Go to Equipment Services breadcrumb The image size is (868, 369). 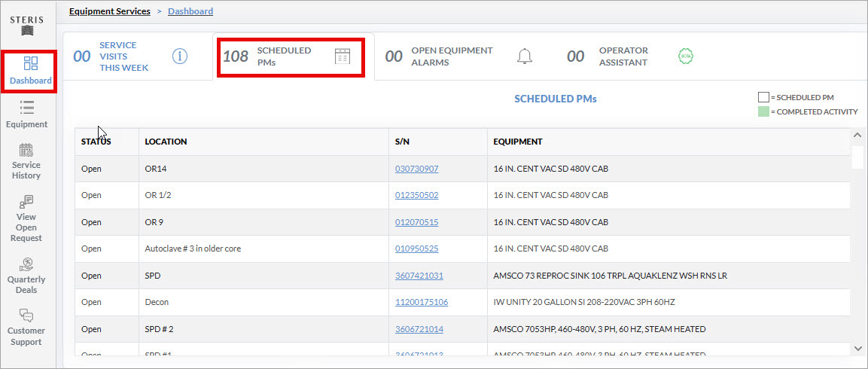(x=110, y=11)
